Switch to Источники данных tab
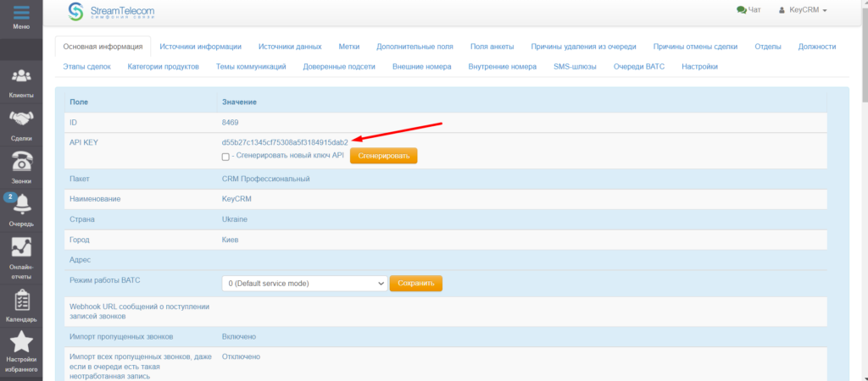This screenshot has width=868, height=381. (290, 47)
